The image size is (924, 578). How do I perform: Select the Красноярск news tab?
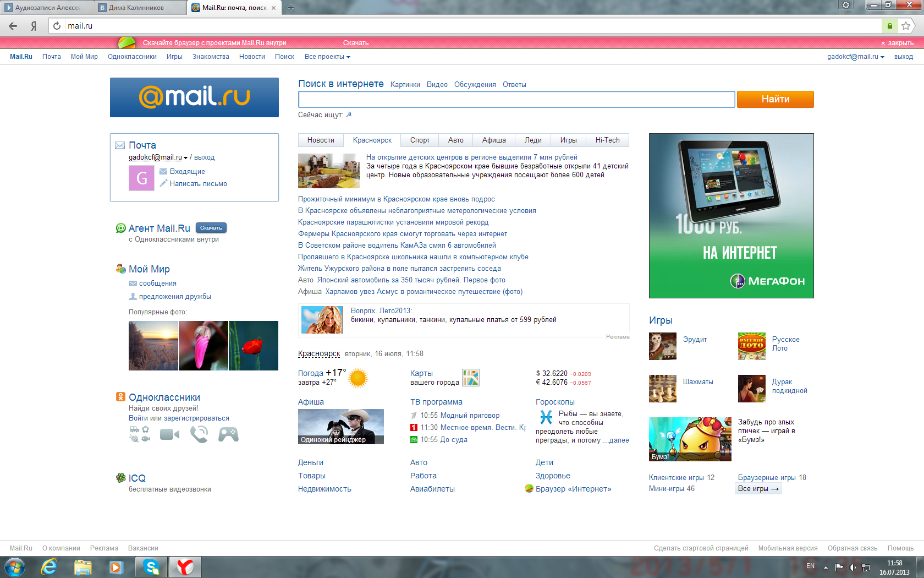click(x=372, y=140)
